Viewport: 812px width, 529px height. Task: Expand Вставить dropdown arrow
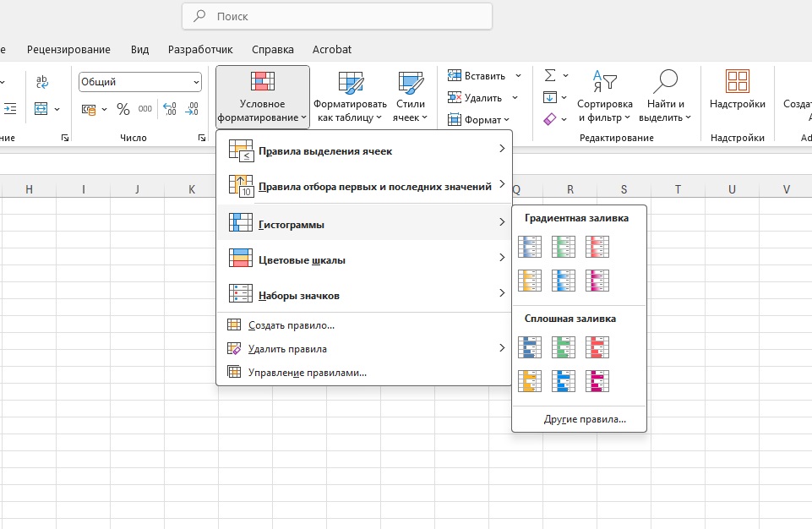(x=518, y=76)
